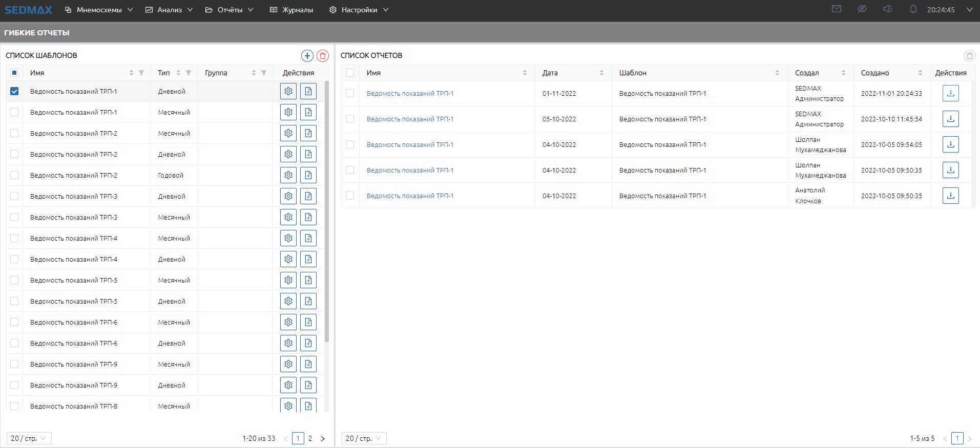Click the red delete templates trash icon
Viewport: 980px width, 448px height.
pos(323,56)
